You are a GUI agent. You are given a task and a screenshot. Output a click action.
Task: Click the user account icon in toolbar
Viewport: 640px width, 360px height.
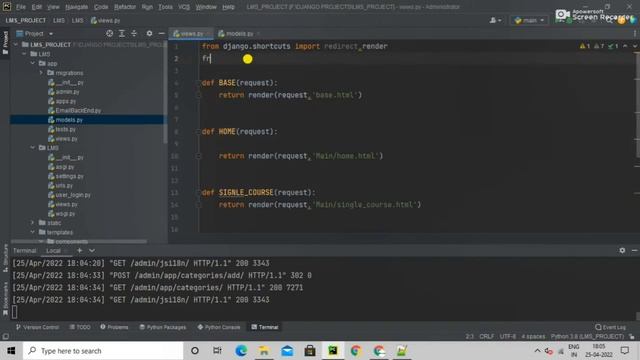click(x=495, y=20)
